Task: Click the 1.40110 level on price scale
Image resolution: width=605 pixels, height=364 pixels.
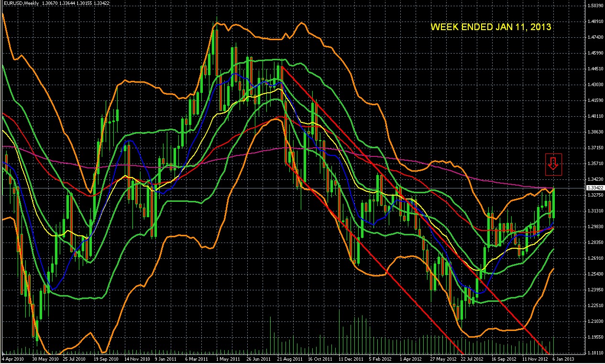Action: click(x=595, y=116)
